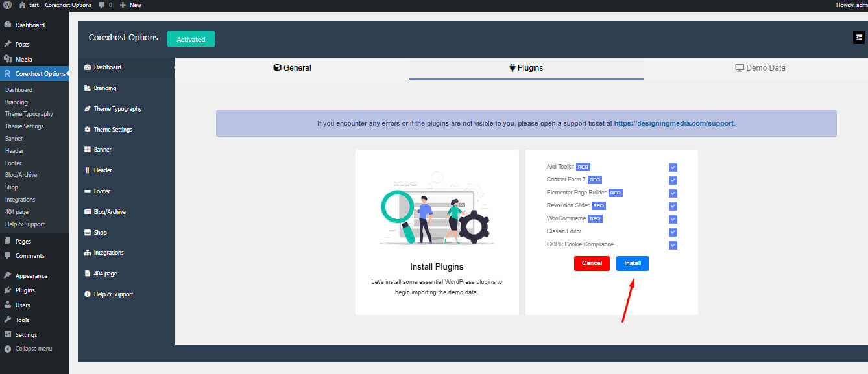Open Branding in WP submenu
The image size is (868, 374).
click(16, 102)
